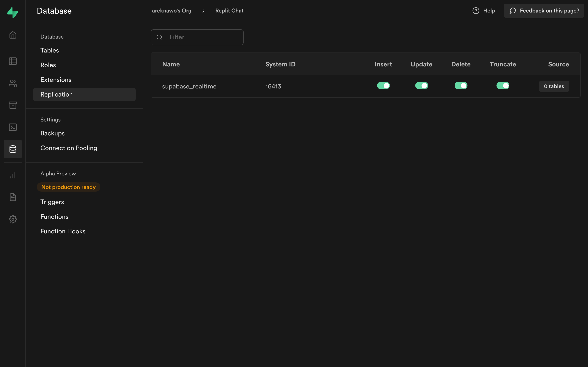Go to Extensions menu item
The image size is (588, 367).
tap(56, 80)
